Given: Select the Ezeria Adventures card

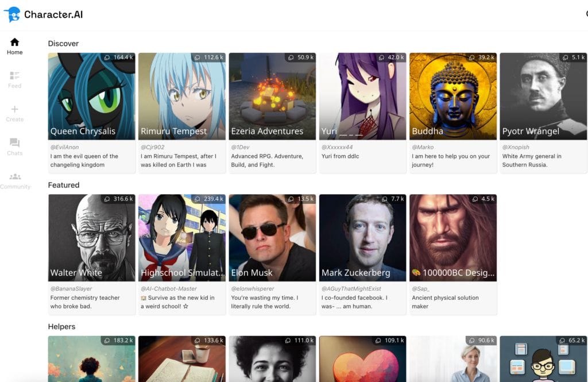Looking at the screenshot, I should click(x=272, y=96).
